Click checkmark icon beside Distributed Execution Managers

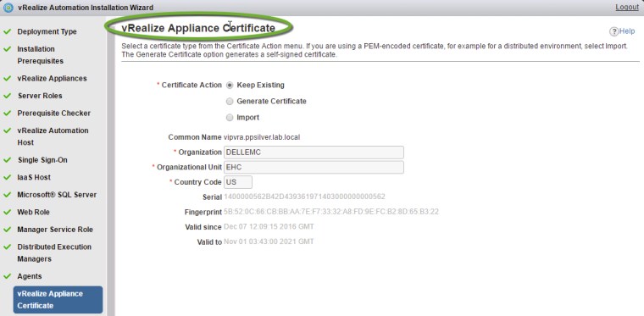click(7, 247)
